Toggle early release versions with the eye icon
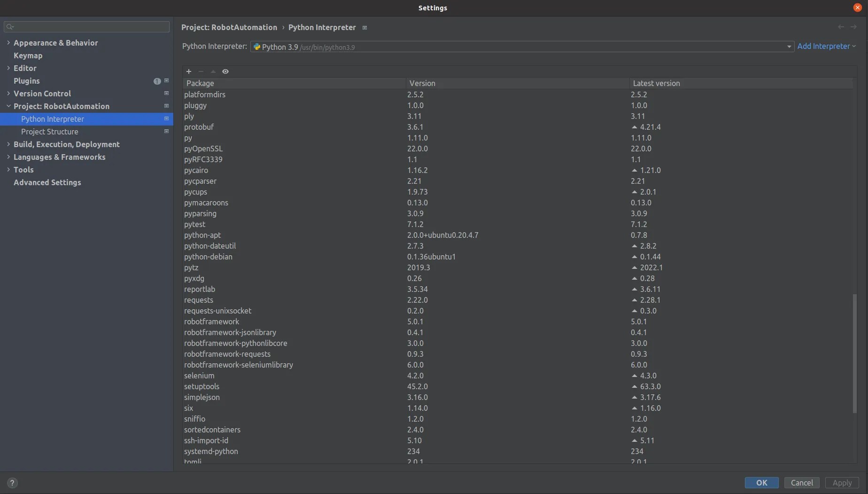 [225, 71]
